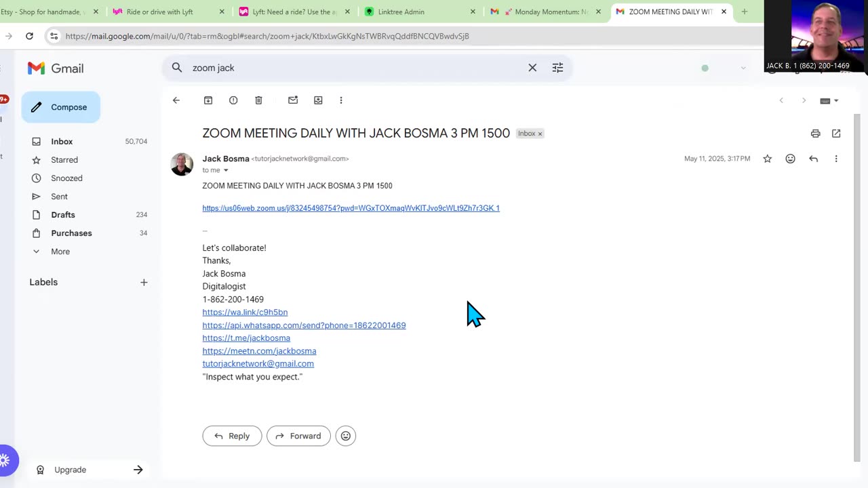
Task: Click emoji reaction button beside Forward
Action: tap(346, 436)
